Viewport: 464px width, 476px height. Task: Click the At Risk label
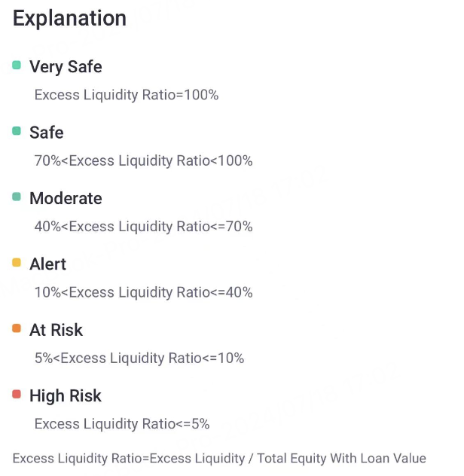coord(56,330)
